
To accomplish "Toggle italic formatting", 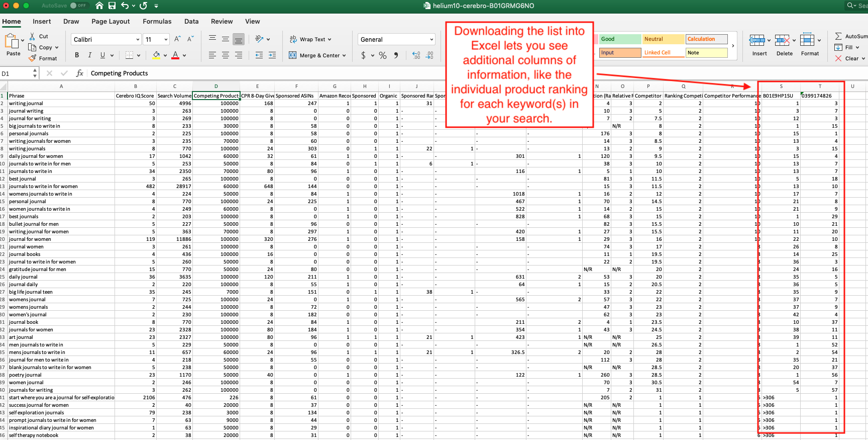I will click(90, 55).
